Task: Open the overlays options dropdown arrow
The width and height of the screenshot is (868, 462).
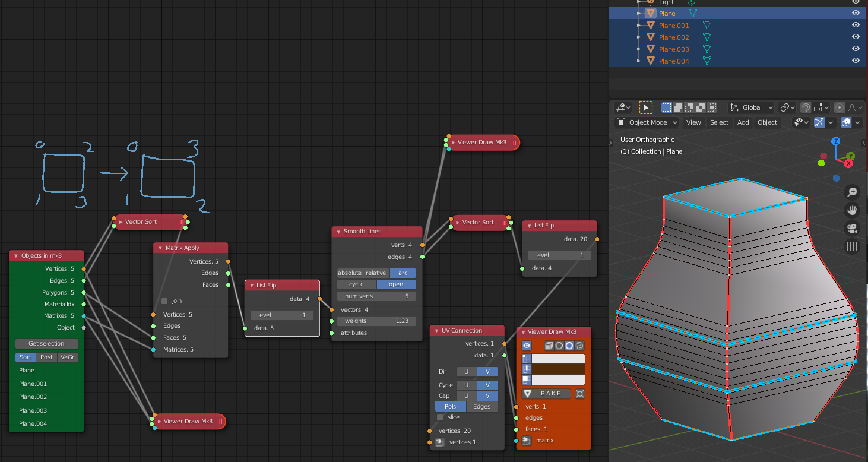Action: tap(857, 122)
